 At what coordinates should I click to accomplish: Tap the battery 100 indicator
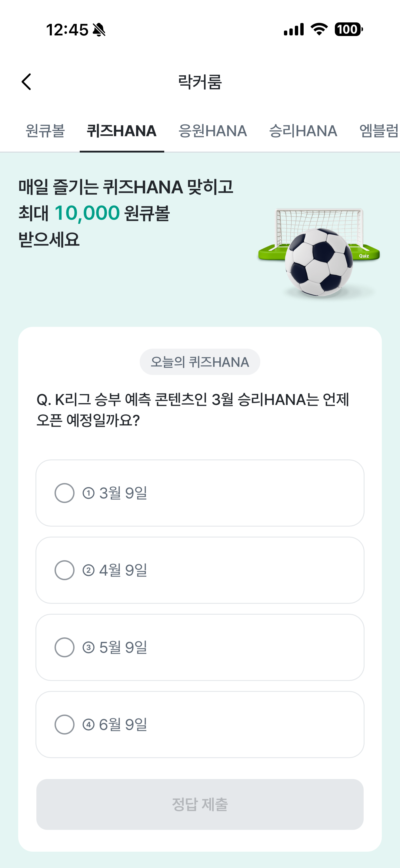348,29
